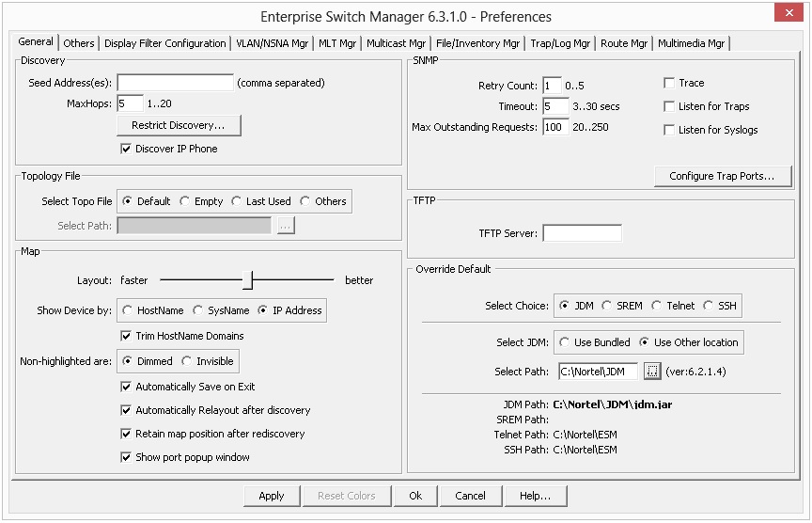Click the SNMP Retry Count field
812x523 pixels.
[552, 86]
